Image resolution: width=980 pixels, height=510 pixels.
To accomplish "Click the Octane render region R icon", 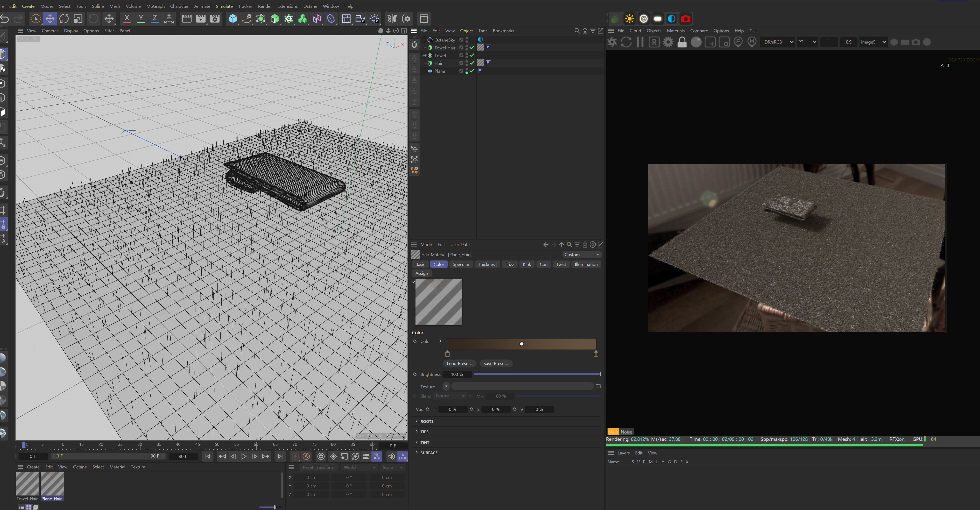I will (x=654, y=42).
